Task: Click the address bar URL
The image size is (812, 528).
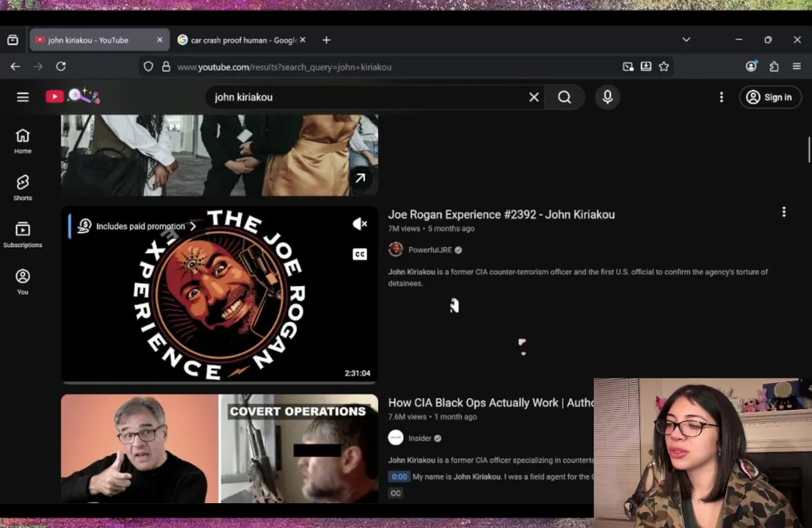Action: (x=284, y=67)
